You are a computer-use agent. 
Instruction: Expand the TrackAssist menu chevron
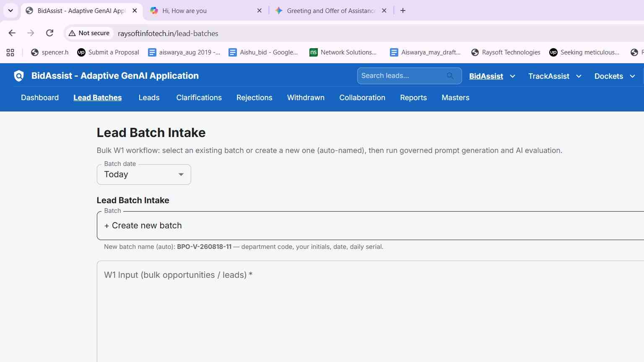(579, 76)
